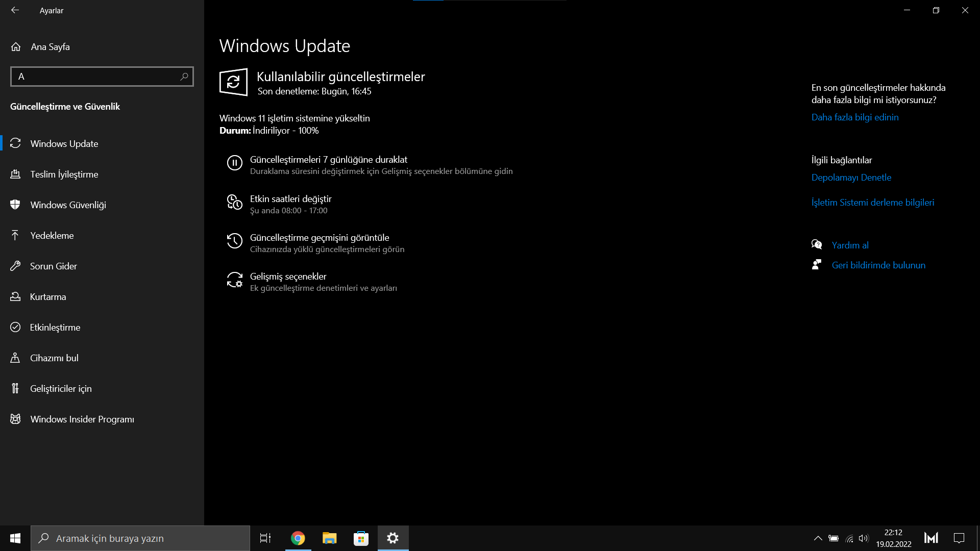Click the advanced options gear icon
980x551 pixels.
pos(234,280)
